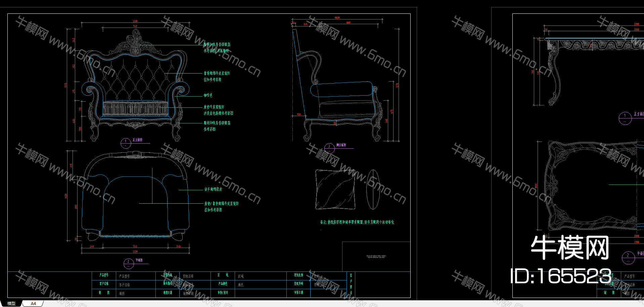Select the 备注 remark text under pillows
Screen dimensions: 644x307
point(357,222)
